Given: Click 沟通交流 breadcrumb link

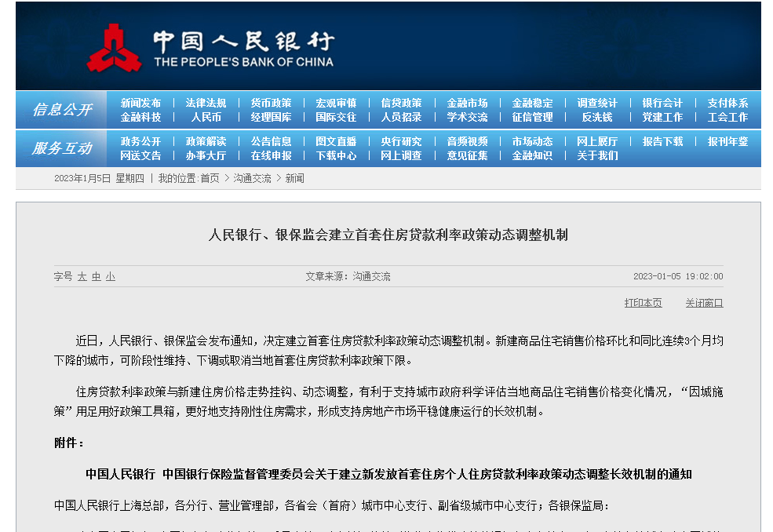Looking at the screenshot, I should pos(252,178).
